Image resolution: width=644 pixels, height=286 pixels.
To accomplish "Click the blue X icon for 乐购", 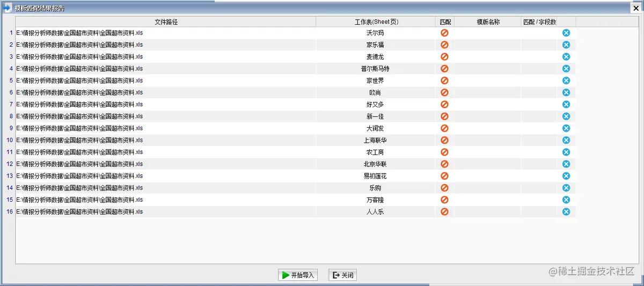I will [566, 188].
